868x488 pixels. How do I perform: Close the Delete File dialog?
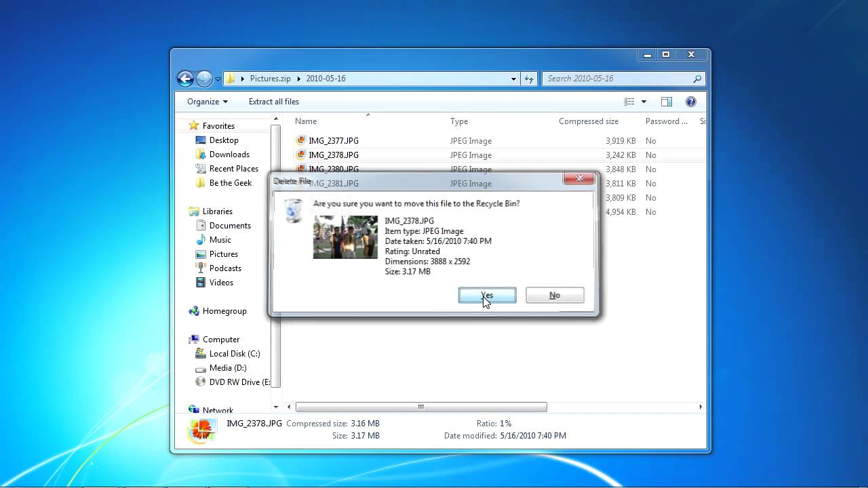click(580, 179)
